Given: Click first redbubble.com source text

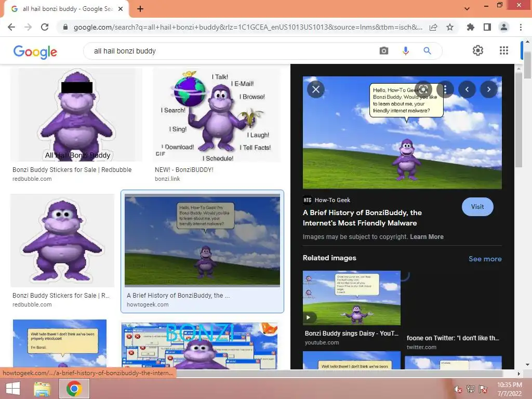Looking at the screenshot, I should pyautogui.click(x=32, y=179).
